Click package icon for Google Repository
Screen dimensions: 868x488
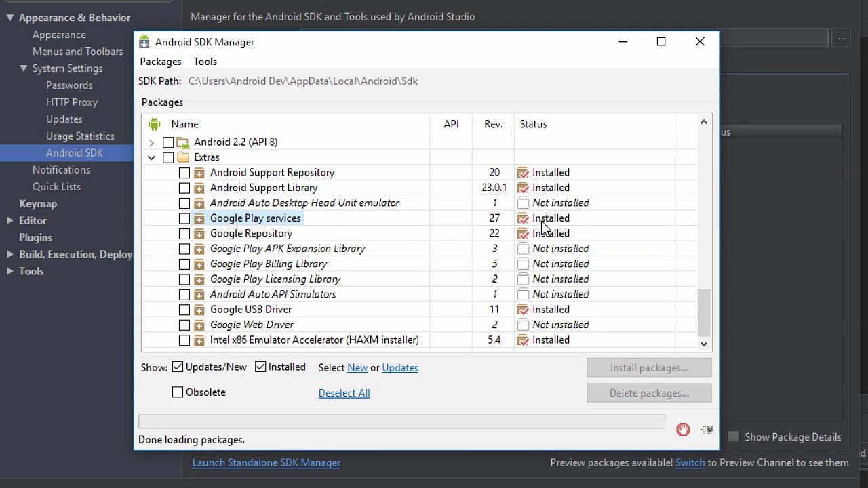click(199, 234)
